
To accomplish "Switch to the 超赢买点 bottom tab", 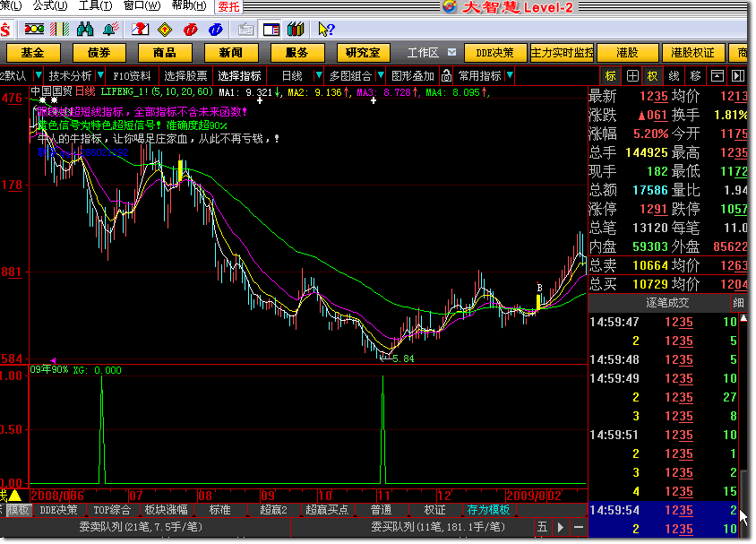I will (327, 510).
